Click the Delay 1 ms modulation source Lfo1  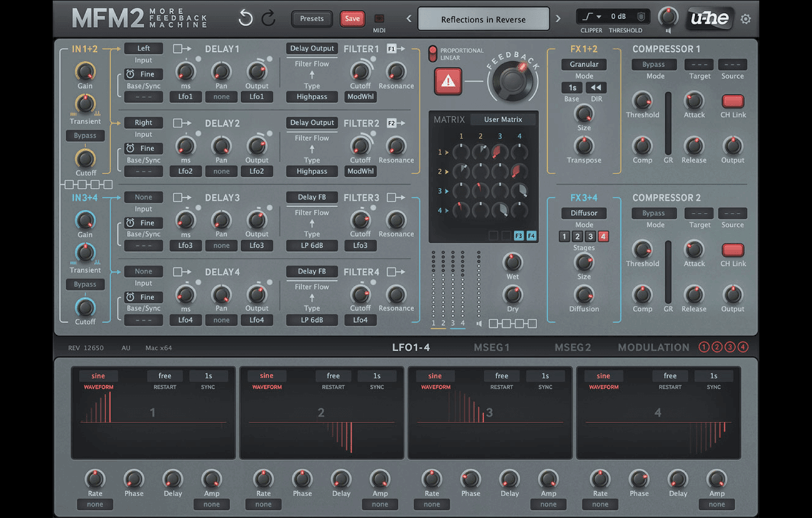click(x=186, y=97)
